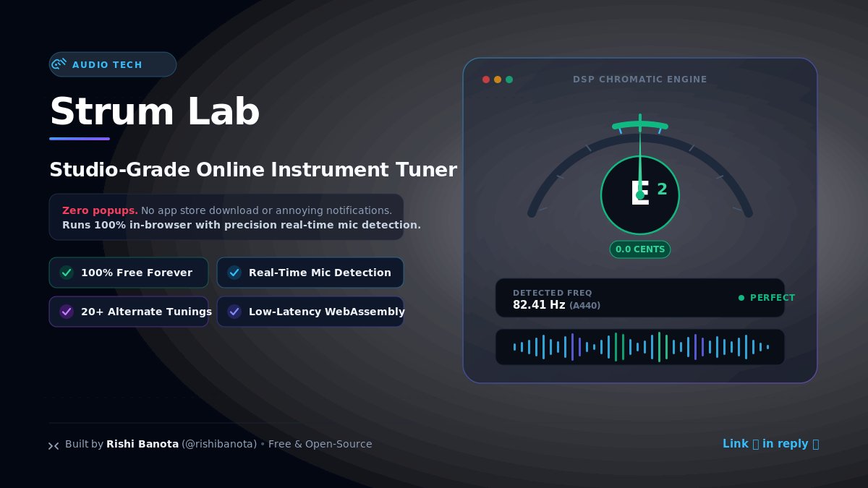The width and height of the screenshot is (868, 488).
Task: Click the PERFECT status indicator
Action: click(x=767, y=298)
